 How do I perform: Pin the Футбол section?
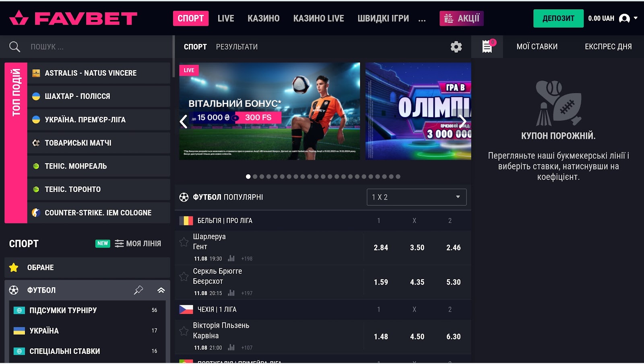pos(138,290)
